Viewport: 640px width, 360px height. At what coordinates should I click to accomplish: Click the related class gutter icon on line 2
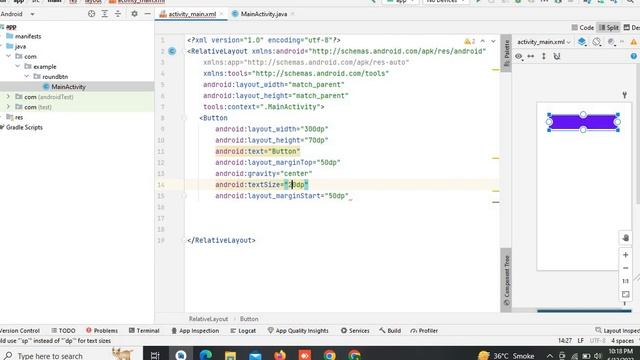point(172,51)
